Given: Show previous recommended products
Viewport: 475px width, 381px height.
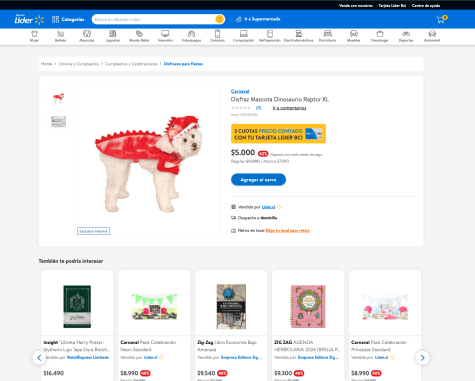Looking at the screenshot, I should coord(39,358).
